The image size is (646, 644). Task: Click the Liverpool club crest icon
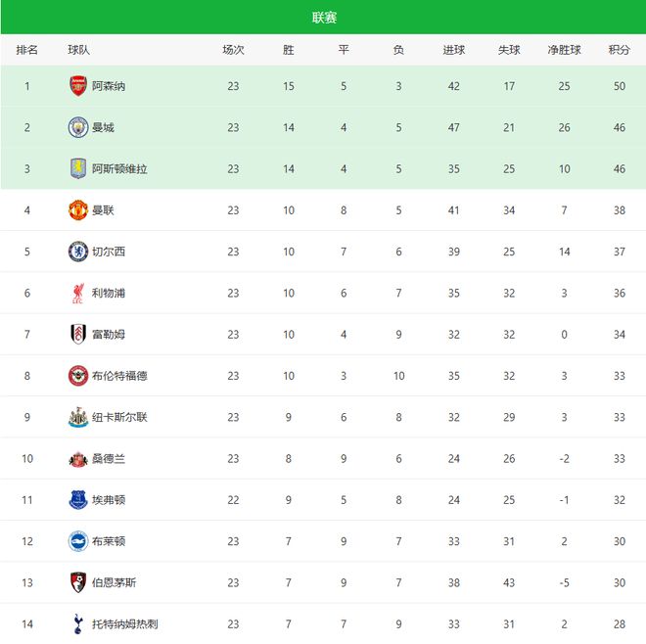pyautogui.click(x=77, y=293)
